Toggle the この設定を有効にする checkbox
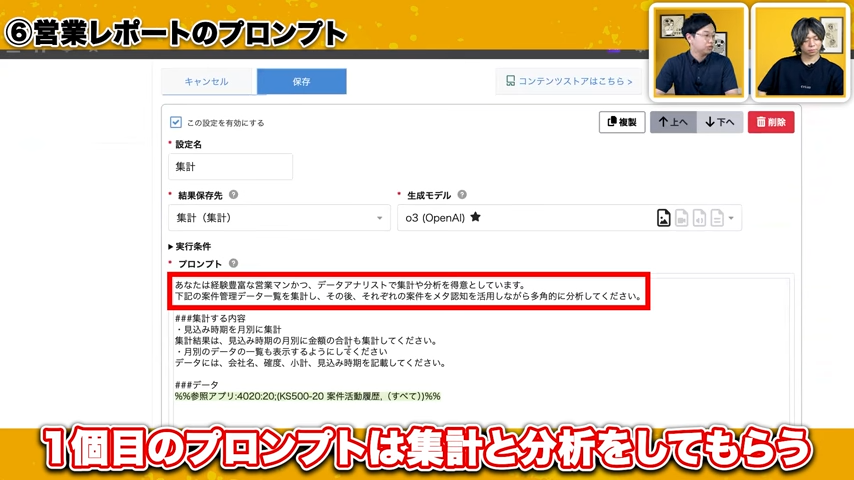This screenshot has width=854, height=480. tap(175, 122)
